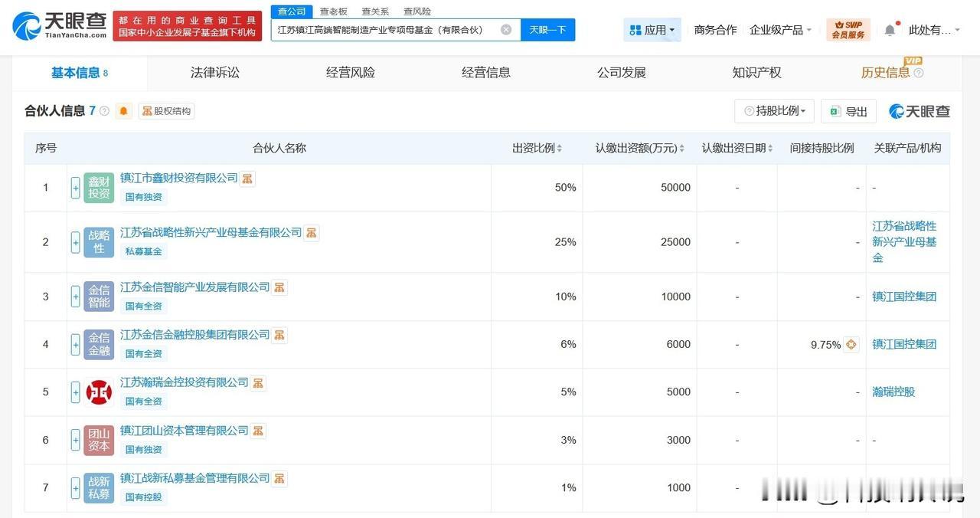Image resolution: width=980 pixels, height=518 pixels.
Task: Click the 团山资本 company logo
Action: [x=99, y=440]
